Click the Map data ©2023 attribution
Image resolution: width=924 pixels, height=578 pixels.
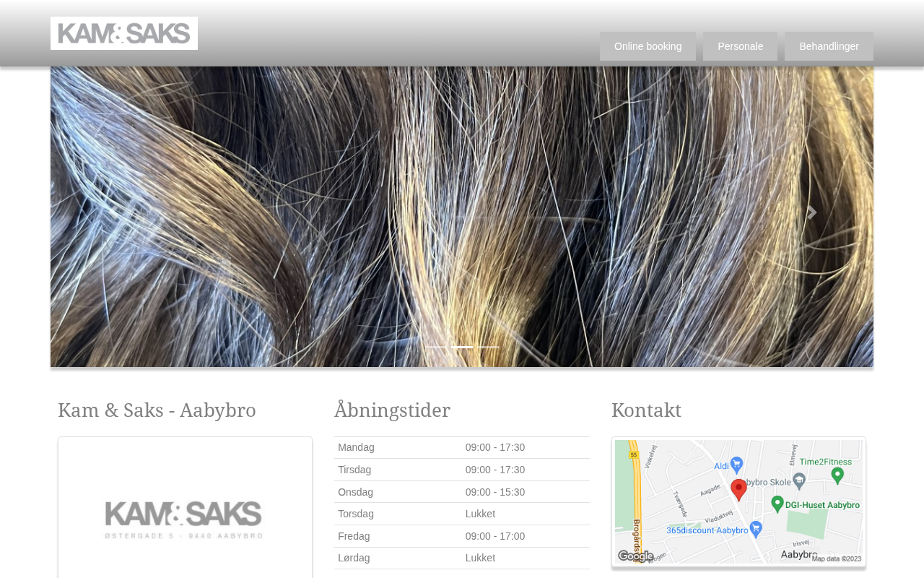[837, 558]
